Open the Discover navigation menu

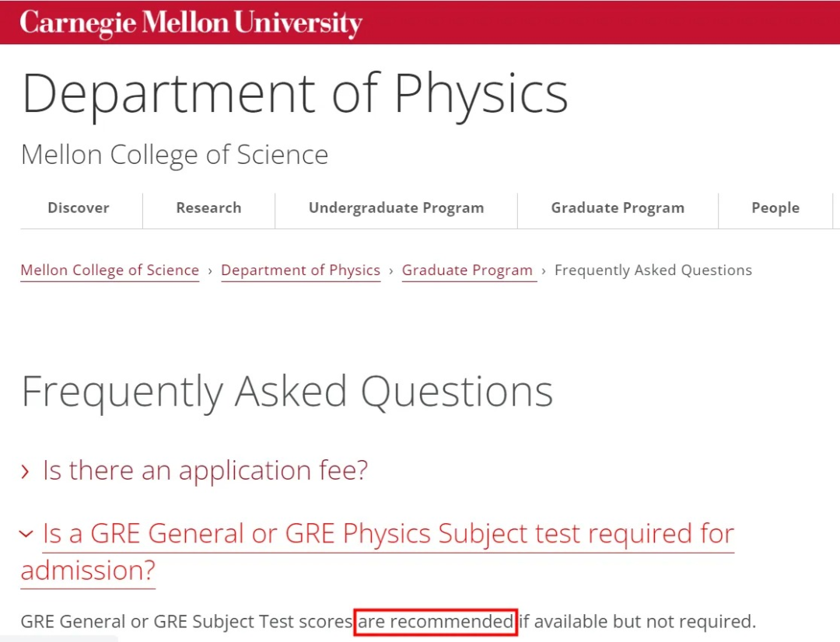pos(79,208)
